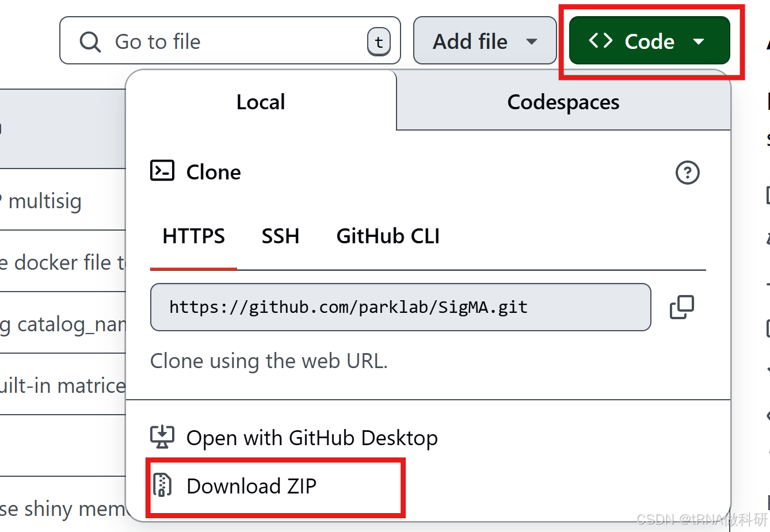Click the Download ZIP file icon
This screenshot has height=532, width=770.
(163, 486)
